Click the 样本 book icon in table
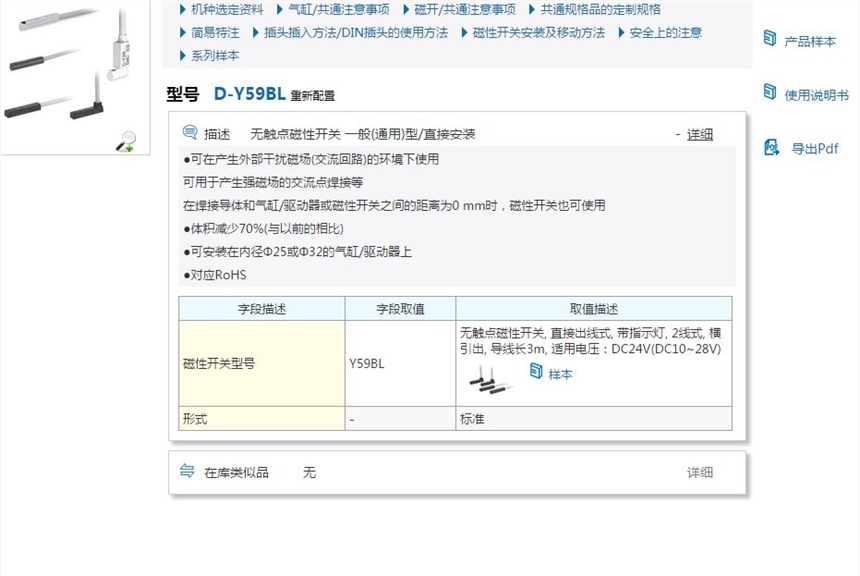This screenshot has width=860, height=576. [x=536, y=371]
